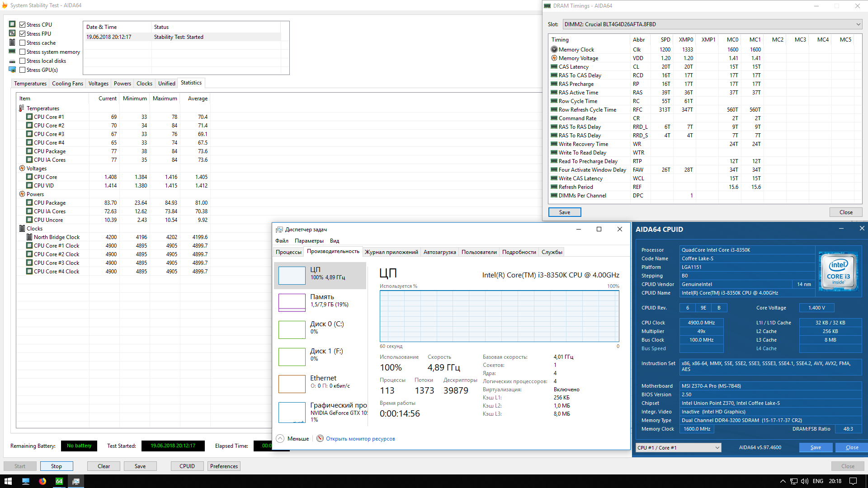Click the resource monitor icon in Task Manager
The width and height of the screenshot is (868, 488).
[320, 438]
